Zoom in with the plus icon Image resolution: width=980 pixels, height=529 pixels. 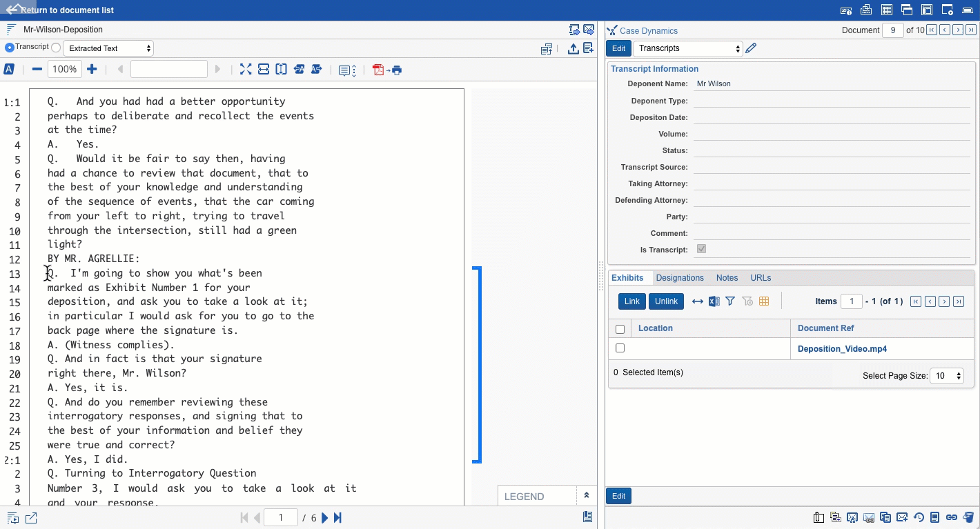92,69
